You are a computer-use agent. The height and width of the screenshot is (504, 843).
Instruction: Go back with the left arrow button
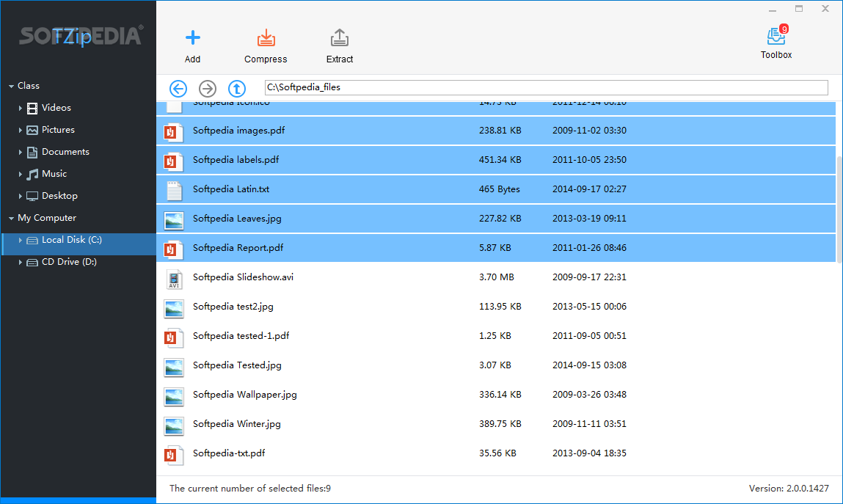(x=178, y=88)
